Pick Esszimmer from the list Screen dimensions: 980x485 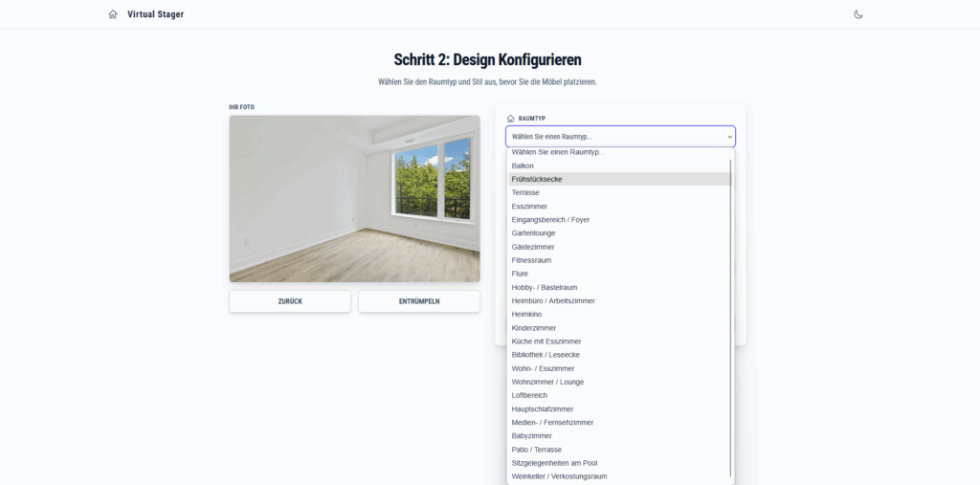coord(529,206)
